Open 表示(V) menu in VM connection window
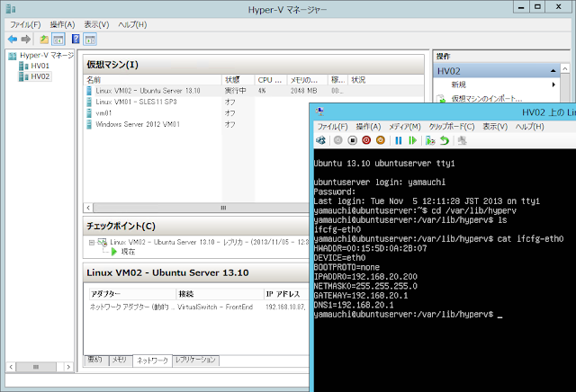This screenshot has height=392, width=576. coord(495,127)
